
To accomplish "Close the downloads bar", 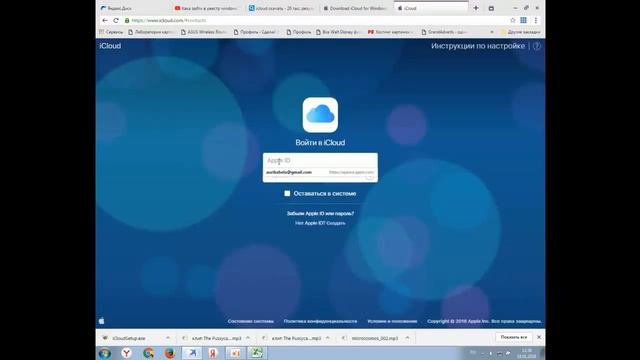I will tap(539, 337).
